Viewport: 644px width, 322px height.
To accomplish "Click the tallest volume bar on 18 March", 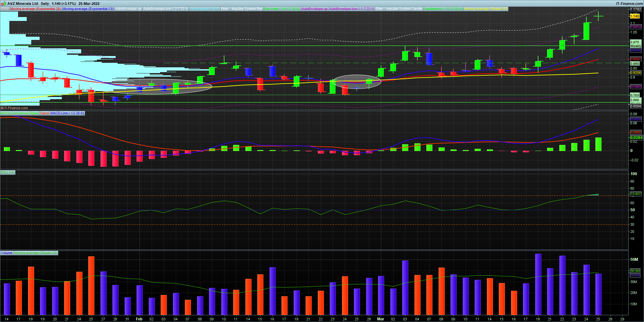I will [x=538, y=284].
